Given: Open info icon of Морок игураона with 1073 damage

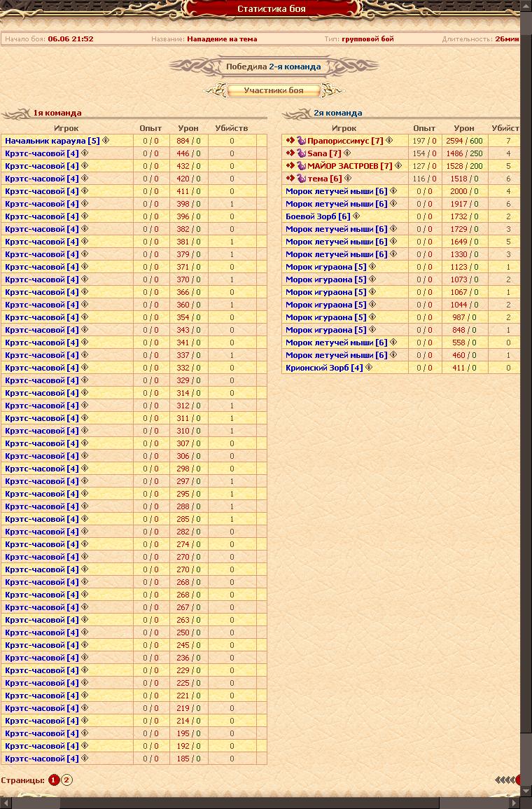Looking at the screenshot, I should [372, 279].
